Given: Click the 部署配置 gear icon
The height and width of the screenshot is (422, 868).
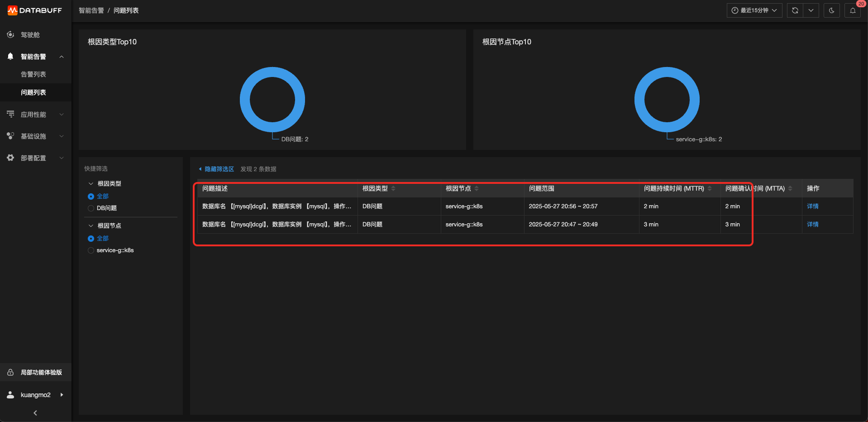Looking at the screenshot, I should [10, 158].
